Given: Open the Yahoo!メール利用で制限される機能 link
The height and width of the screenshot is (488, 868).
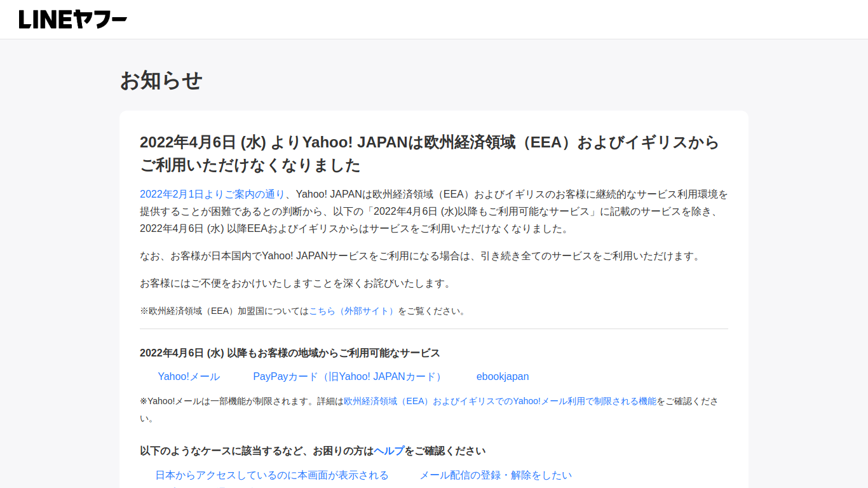Looking at the screenshot, I should (x=500, y=402).
